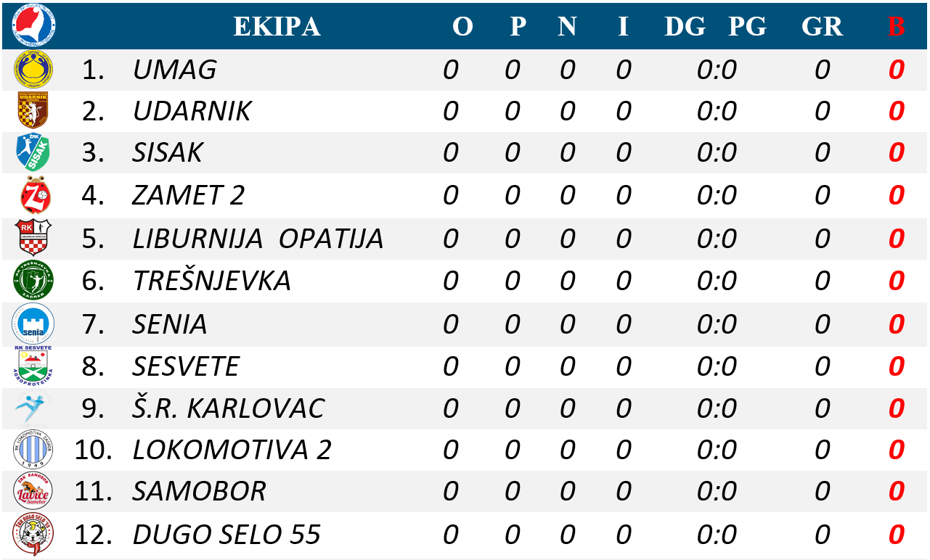Click the EKIPA column header

pos(277,26)
